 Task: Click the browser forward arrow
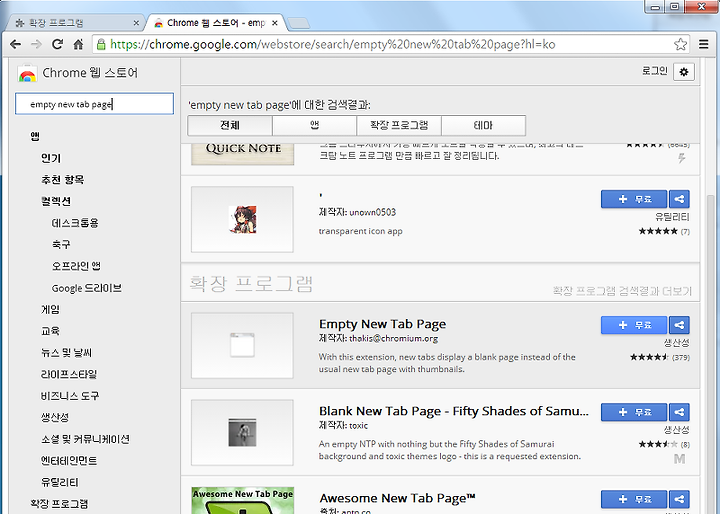click(x=36, y=45)
